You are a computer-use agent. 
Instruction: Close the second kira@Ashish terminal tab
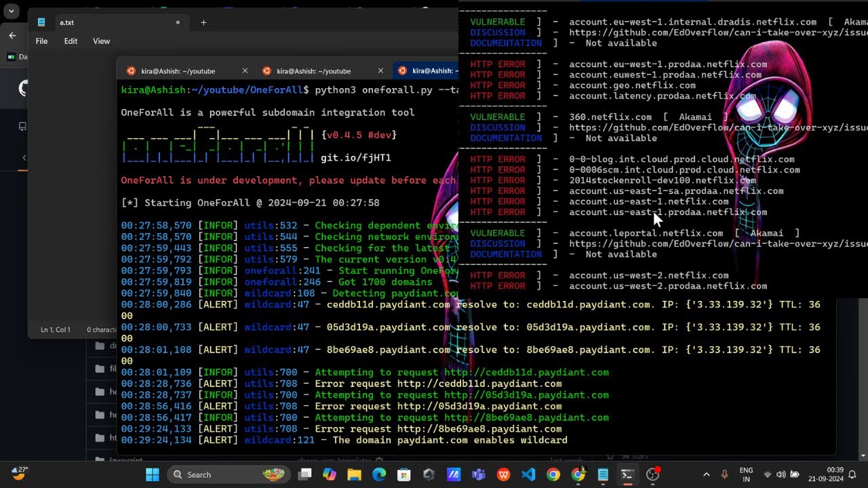(380, 71)
